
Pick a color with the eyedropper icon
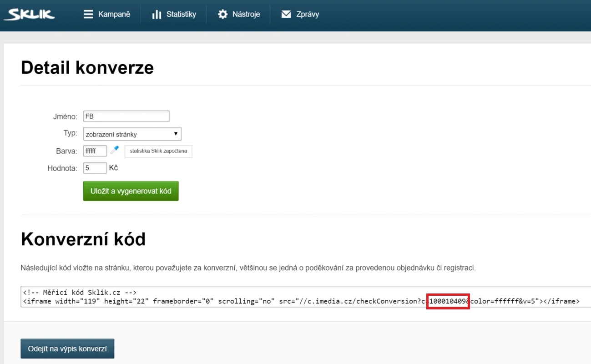pos(115,150)
